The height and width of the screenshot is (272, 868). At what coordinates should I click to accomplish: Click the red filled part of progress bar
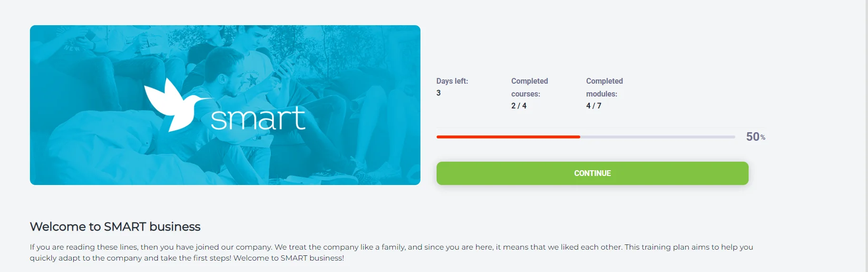coord(508,137)
